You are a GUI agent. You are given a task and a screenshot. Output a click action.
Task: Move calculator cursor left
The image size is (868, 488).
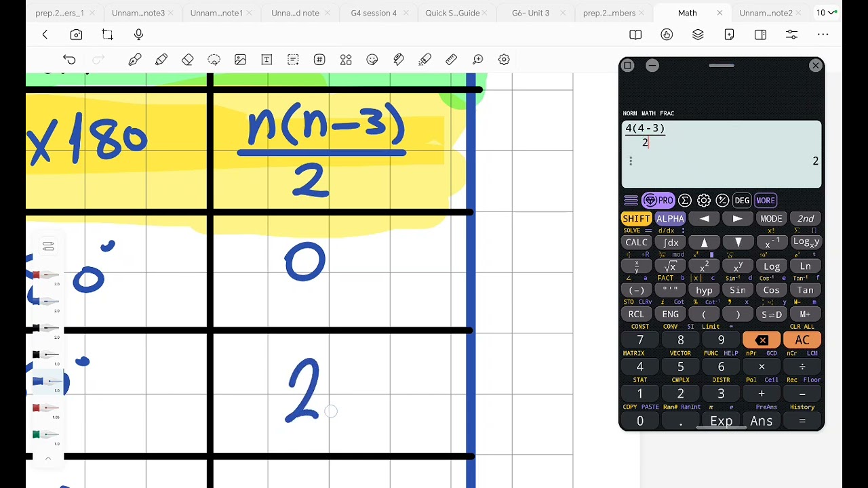(704, 219)
